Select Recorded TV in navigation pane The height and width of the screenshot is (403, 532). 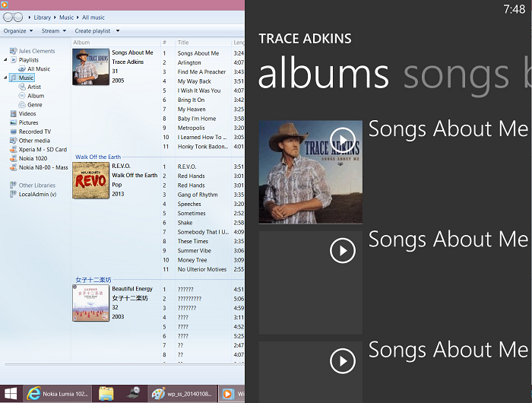tap(35, 132)
